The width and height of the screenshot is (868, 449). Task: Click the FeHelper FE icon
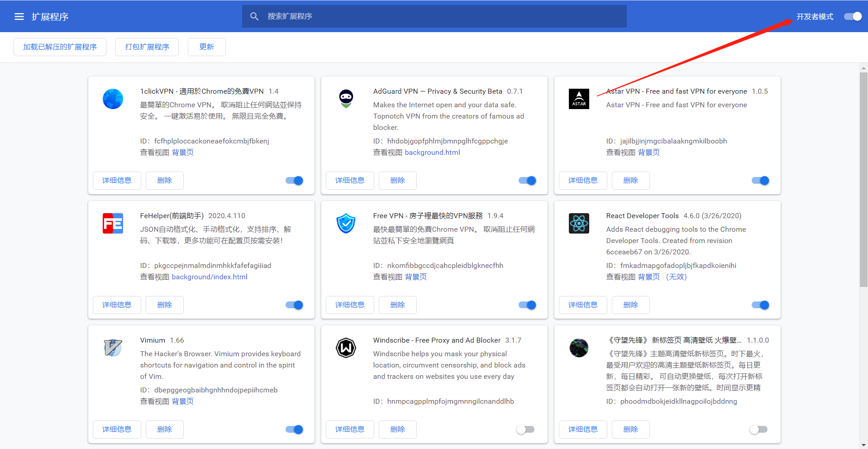(113, 223)
